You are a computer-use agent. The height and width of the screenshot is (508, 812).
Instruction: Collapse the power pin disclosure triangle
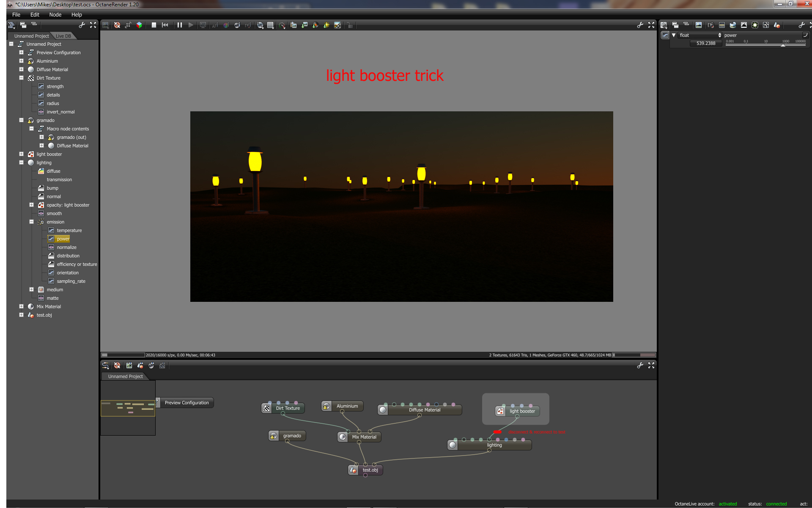pos(674,35)
